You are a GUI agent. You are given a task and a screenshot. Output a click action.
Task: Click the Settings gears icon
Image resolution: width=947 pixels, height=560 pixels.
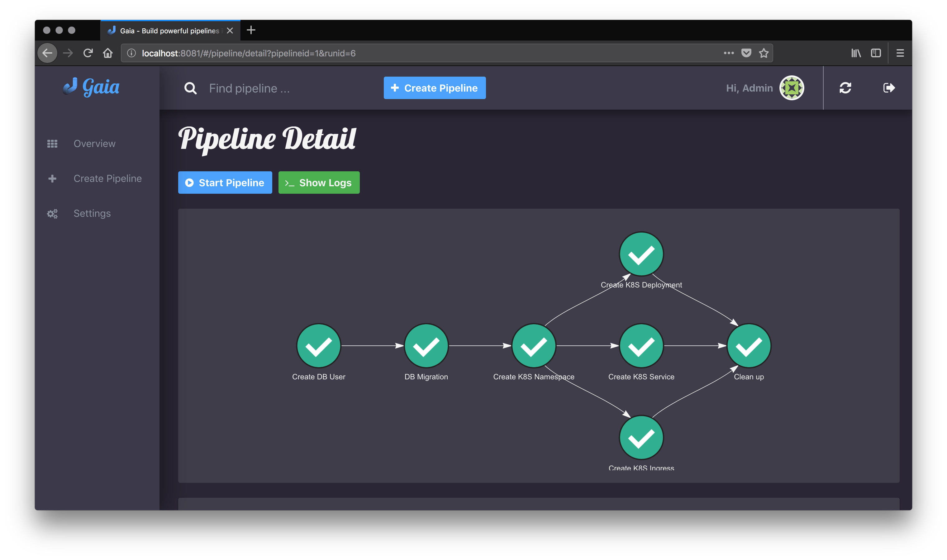[x=52, y=214]
